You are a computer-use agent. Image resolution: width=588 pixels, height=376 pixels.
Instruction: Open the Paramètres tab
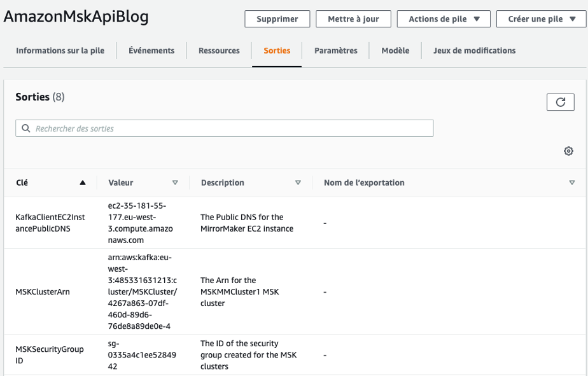[x=335, y=51]
